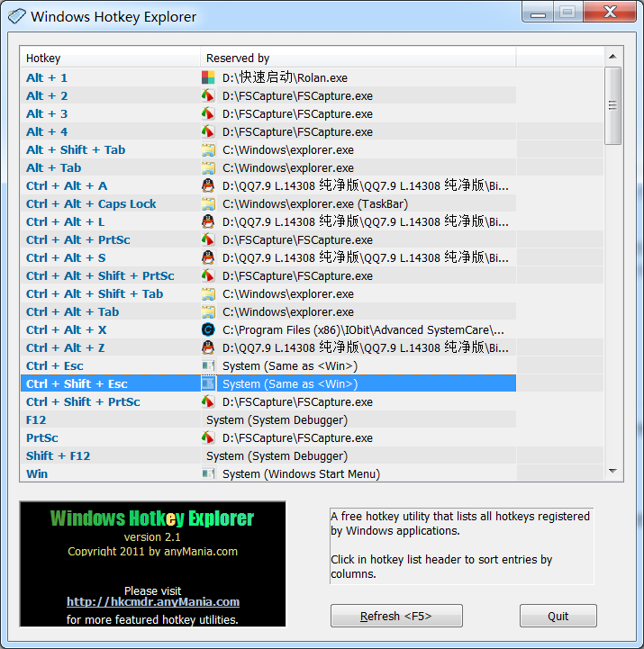Select the Ctrl + Alt + Z hotkey entry
The width and height of the screenshot is (644, 649).
point(268,347)
